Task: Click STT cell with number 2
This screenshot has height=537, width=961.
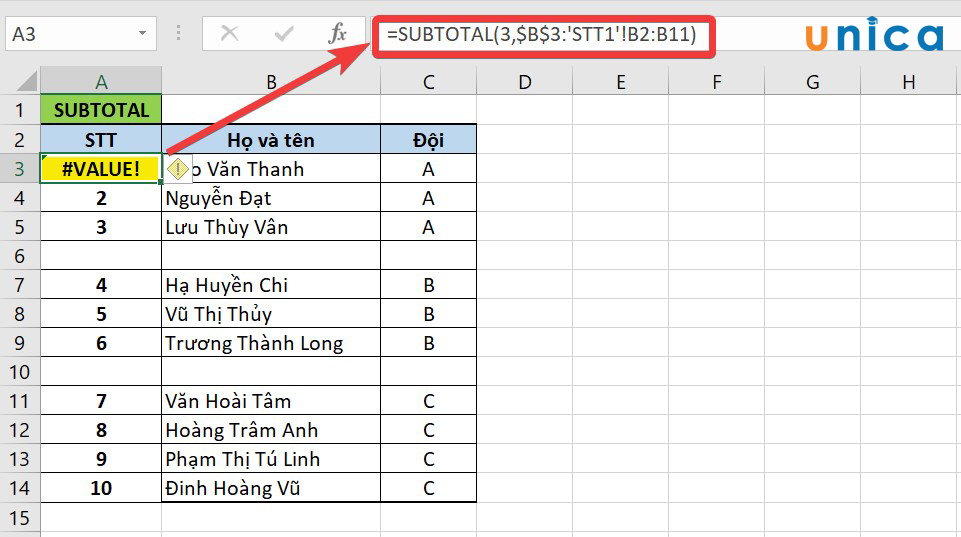Action: point(101,198)
